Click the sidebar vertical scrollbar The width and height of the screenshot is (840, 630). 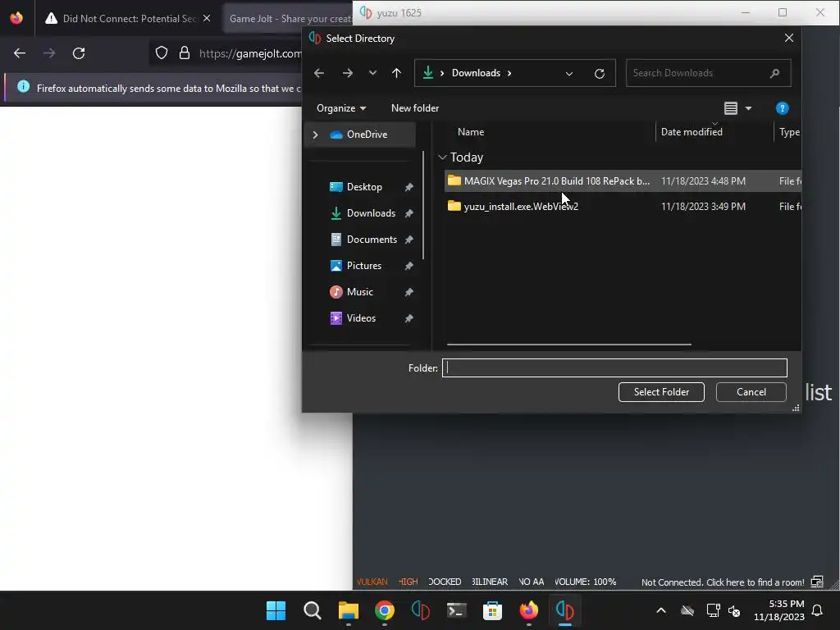coord(423,205)
